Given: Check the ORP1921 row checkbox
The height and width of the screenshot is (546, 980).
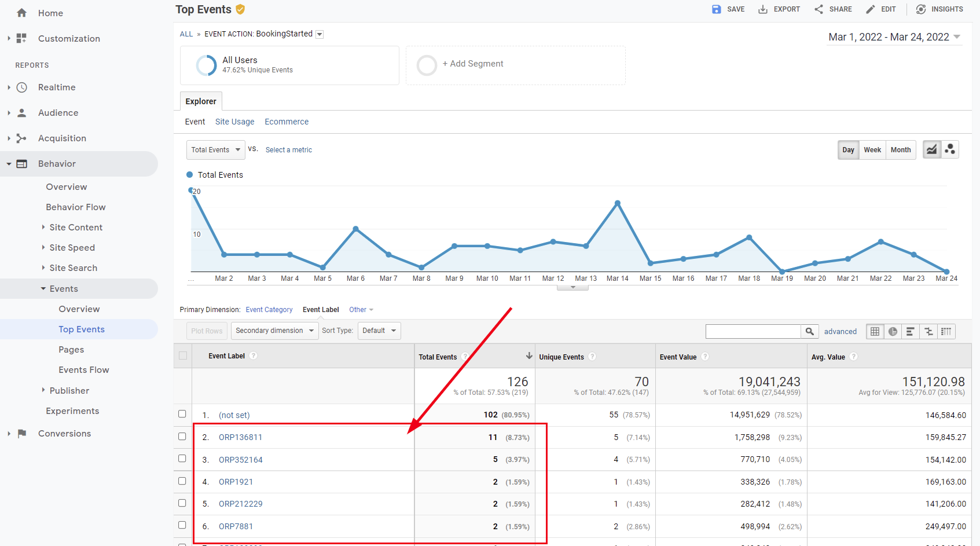Looking at the screenshot, I should 182,481.
